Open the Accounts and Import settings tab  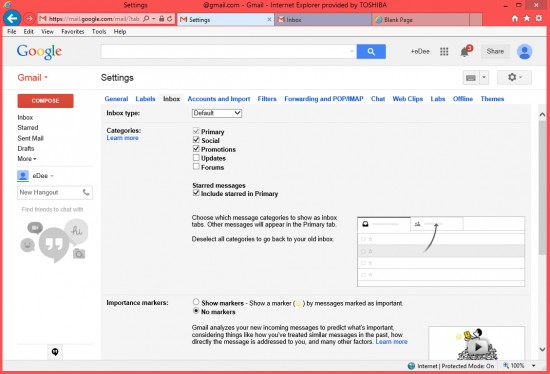[x=219, y=99]
